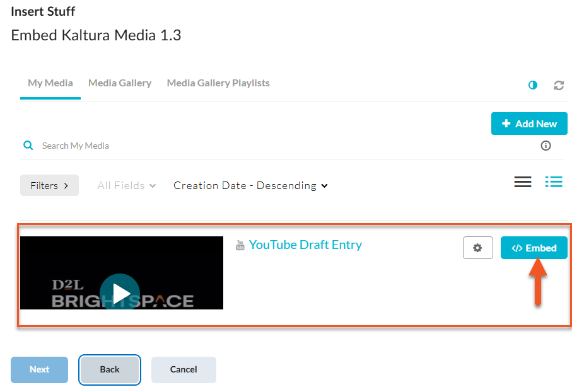Image resolution: width=572 pixels, height=392 pixels.
Task: Click the refresh media list icon
Action: pyautogui.click(x=559, y=85)
